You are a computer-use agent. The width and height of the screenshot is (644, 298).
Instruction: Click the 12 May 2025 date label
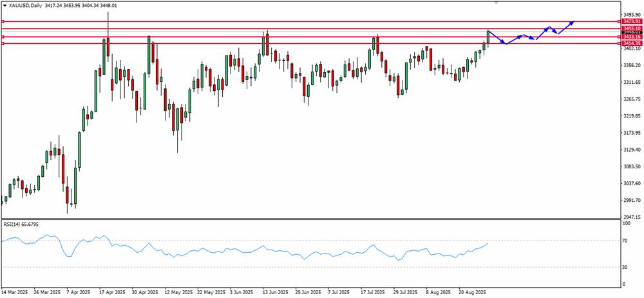178,292
